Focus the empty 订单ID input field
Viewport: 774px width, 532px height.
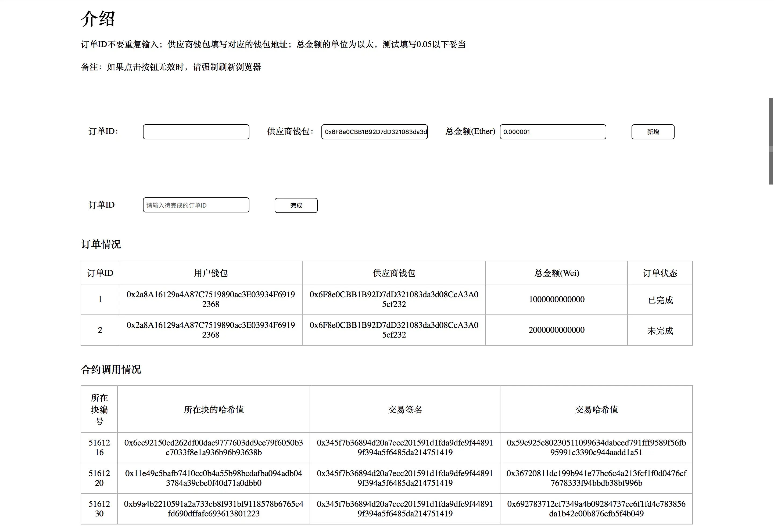point(196,132)
